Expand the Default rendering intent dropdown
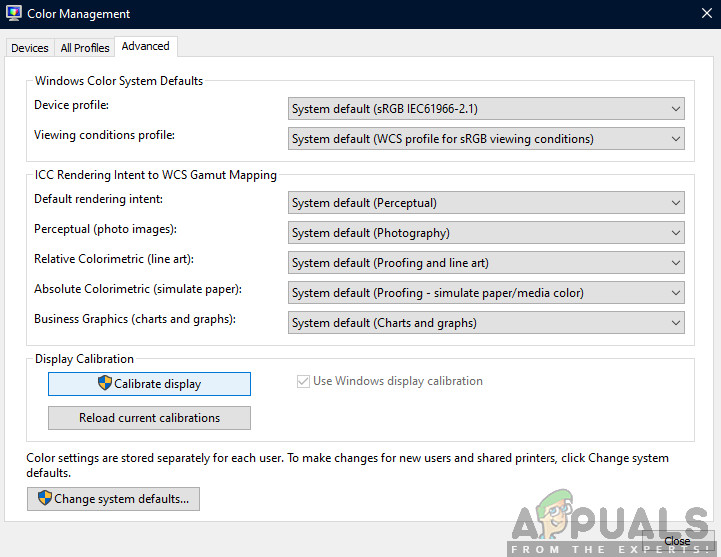This screenshot has height=557, width=721. click(x=486, y=203)
